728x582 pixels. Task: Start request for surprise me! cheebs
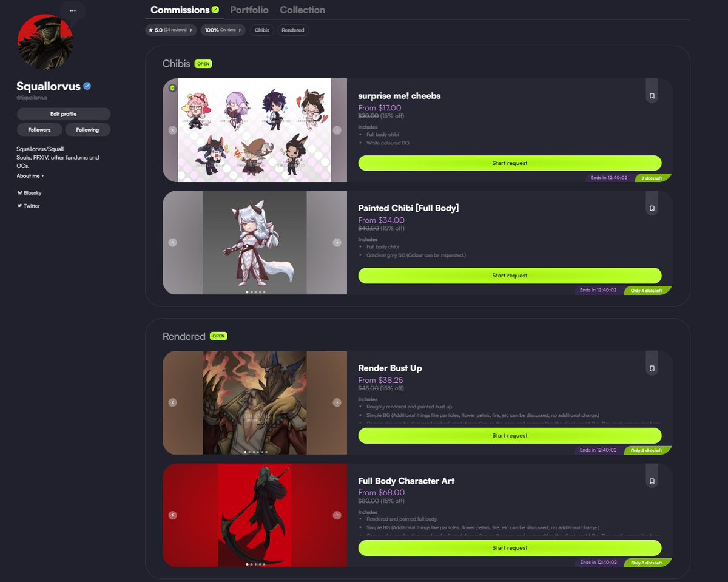(x=510, y=163)
